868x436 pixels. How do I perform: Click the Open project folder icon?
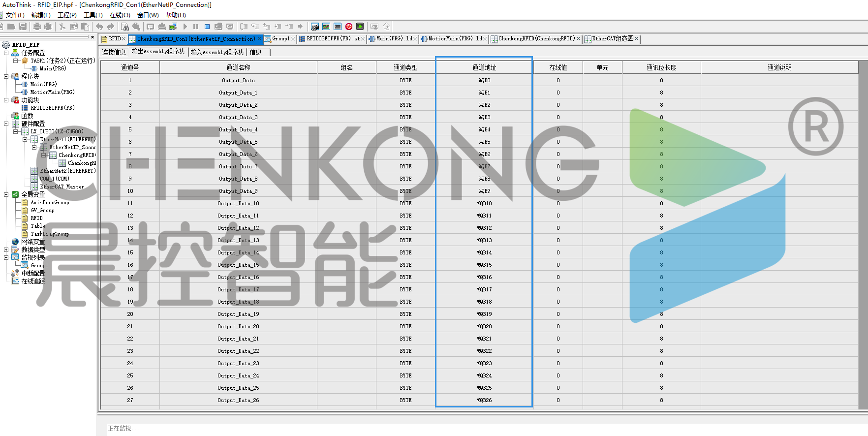pyautogui.click(x=11, y=27)
